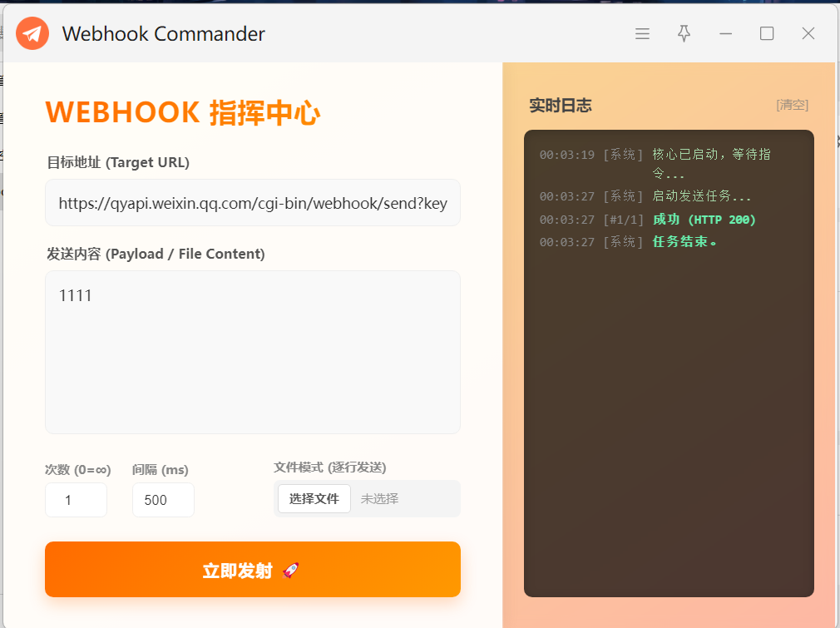
Task: Click the 次数 (0=∞) label
Action: (x=78, y=470)
